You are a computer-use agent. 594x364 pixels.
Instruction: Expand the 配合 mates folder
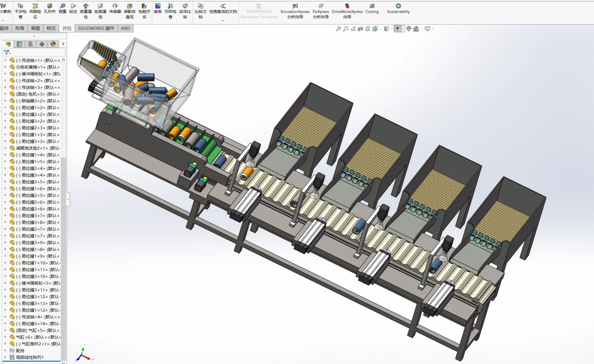[x=5, y=351]
